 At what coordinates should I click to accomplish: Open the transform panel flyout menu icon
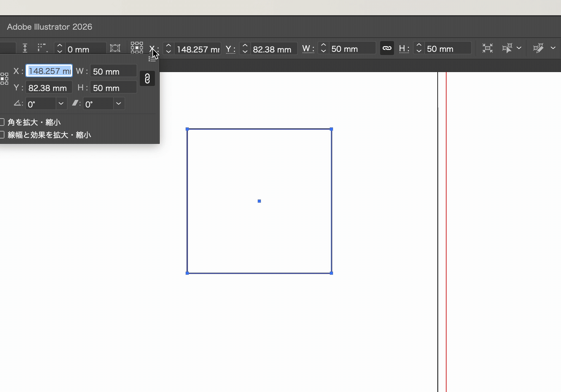152,59
